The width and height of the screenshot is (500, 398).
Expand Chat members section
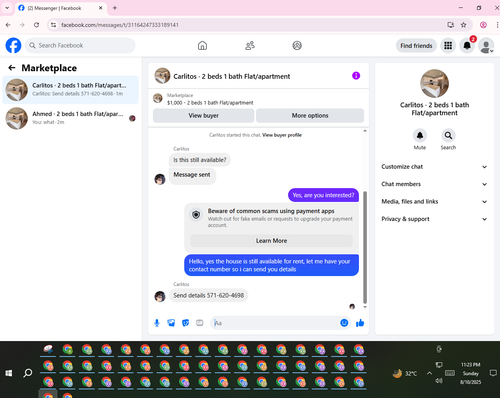434,184
